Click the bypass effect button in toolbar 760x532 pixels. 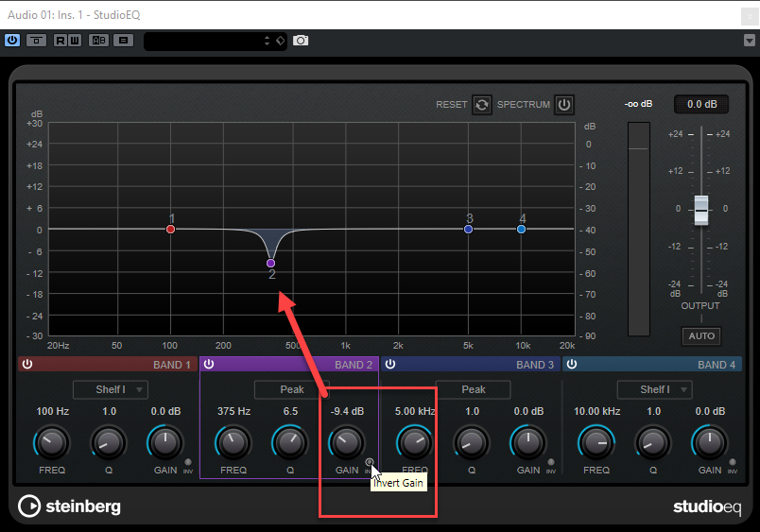coord(36,41)
